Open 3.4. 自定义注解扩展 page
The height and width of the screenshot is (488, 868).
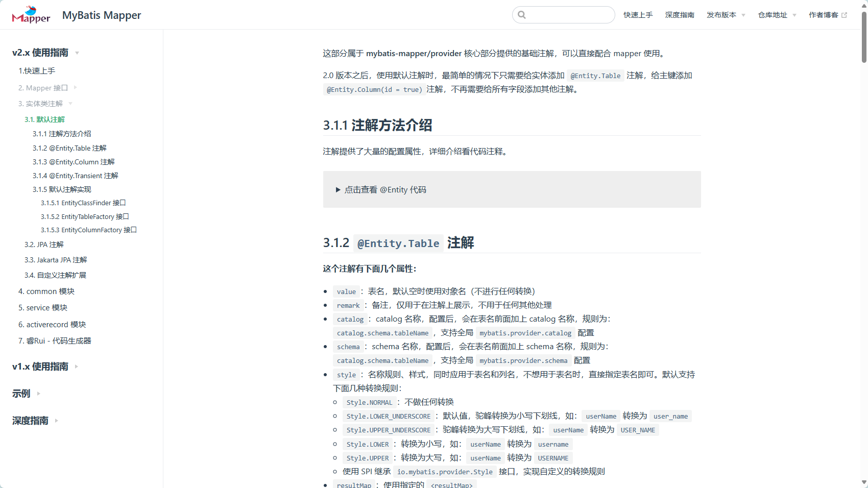pyautogui.click(x=55, y=275)
